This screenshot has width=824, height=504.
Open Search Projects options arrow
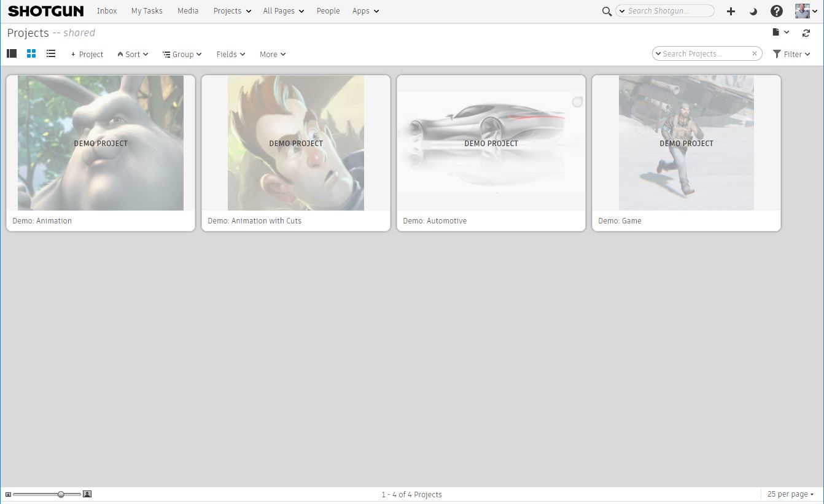[658, 53]
